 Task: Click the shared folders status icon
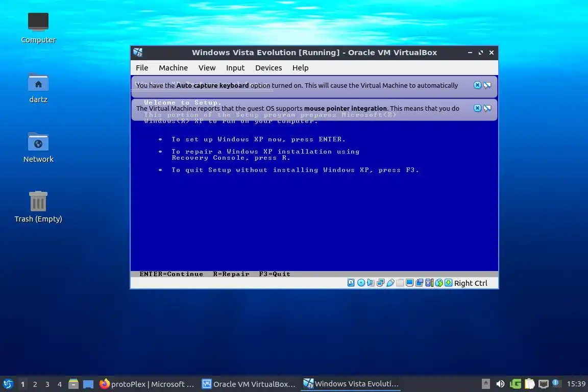pyautogui.click(x=400, y=283)
